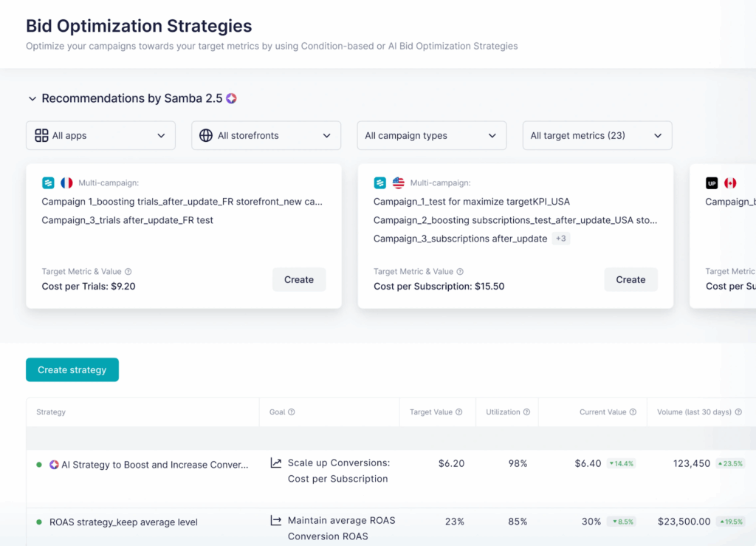Image resolution: width=756 pixels, height=546 pixels.
Task: Open the All apps dropdown
Action: 100,135
